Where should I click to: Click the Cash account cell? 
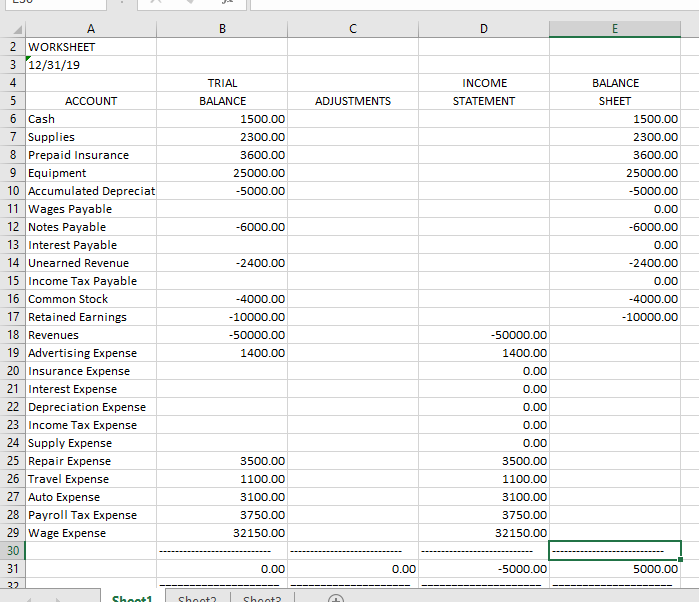click(x=91, y=119)
